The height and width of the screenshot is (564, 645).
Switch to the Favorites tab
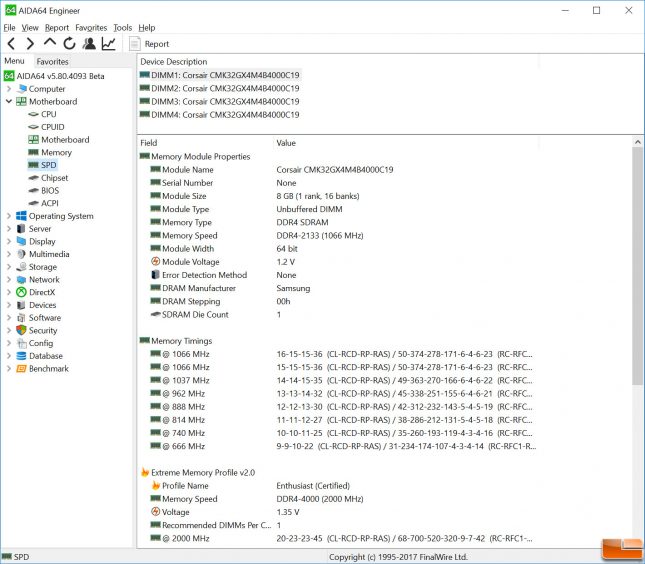pos(52,61)
